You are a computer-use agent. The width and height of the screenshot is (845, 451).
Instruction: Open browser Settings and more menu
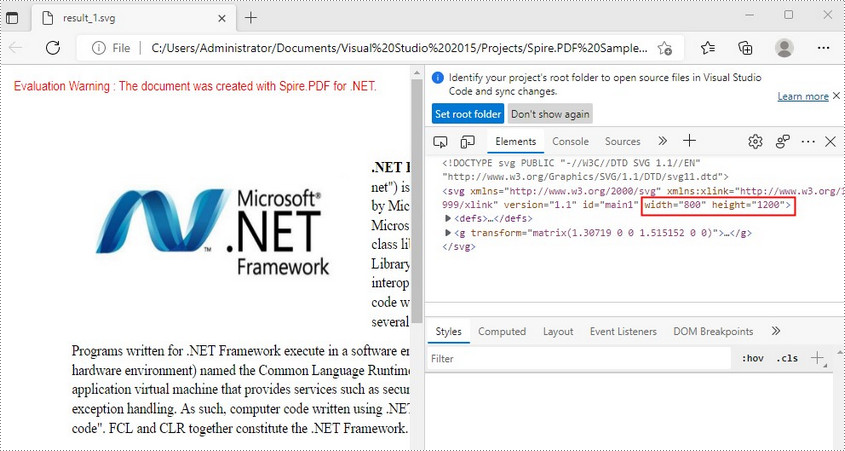[x=823, y=48]
